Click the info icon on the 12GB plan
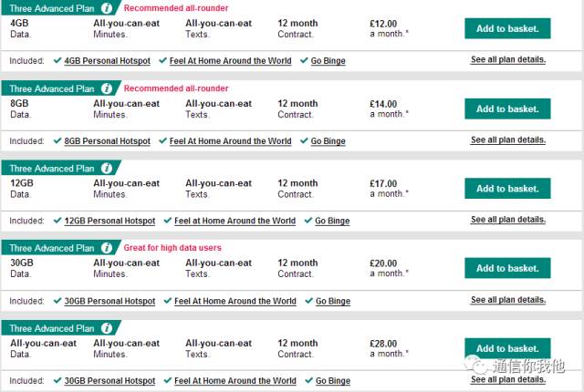The height and width of the screenshot is (392, 584). (x=107, y=169)
